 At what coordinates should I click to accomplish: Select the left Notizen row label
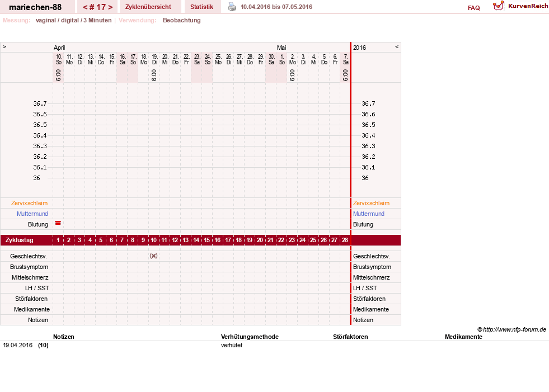pyautogui.click(x=38, y=320)
